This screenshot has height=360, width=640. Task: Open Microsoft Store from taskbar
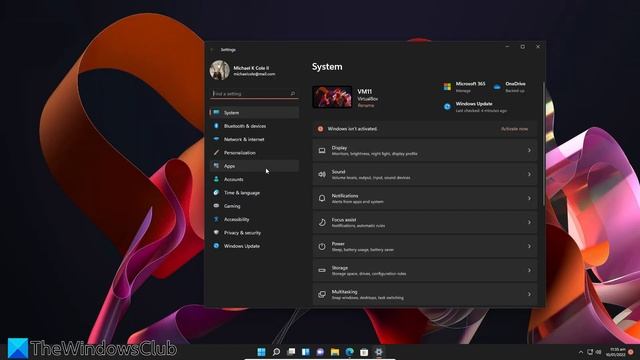[x=364, y=352]
